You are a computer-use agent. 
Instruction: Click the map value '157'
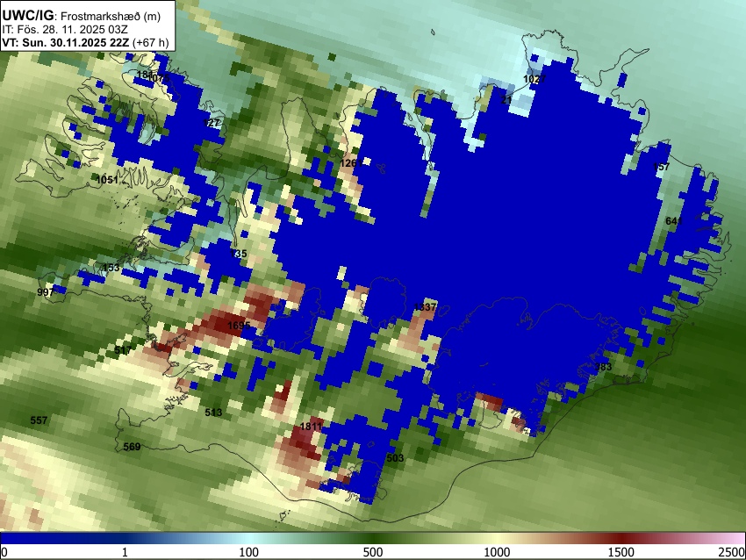(662, 167)
